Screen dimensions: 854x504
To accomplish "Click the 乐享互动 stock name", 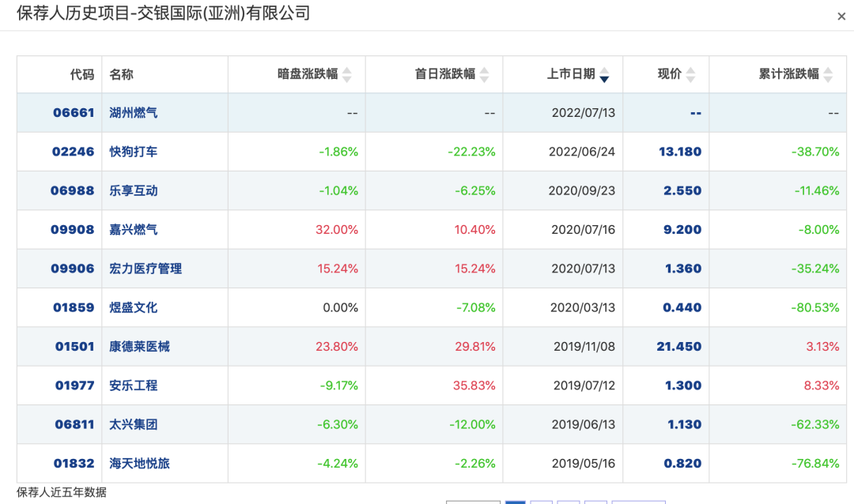I will click(x=134, y=190).
